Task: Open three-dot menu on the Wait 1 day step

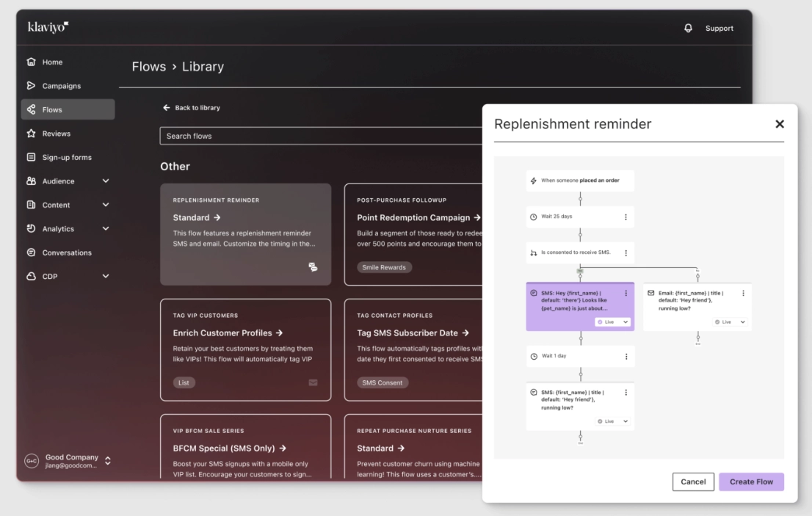Action: [x=626, y=357]
